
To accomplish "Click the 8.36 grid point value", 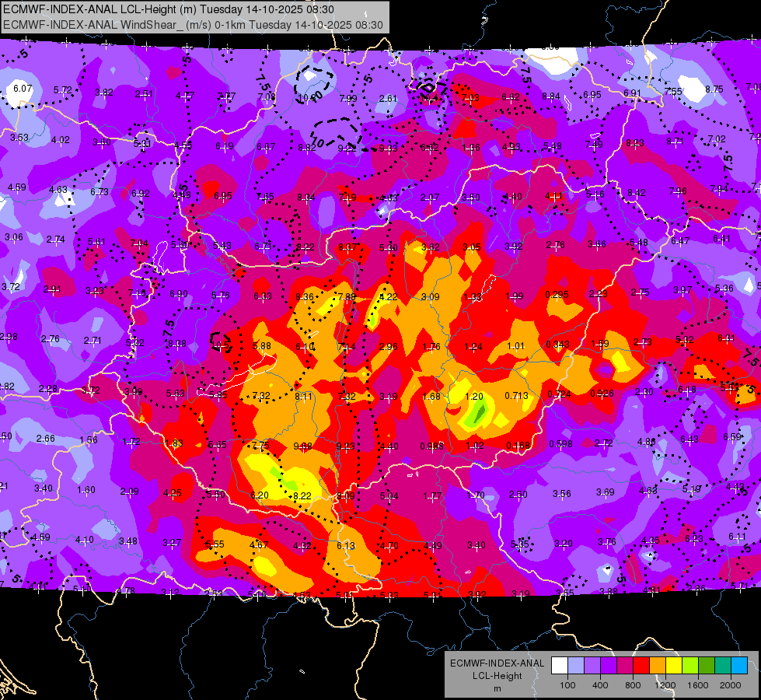I will click(305, 297).
